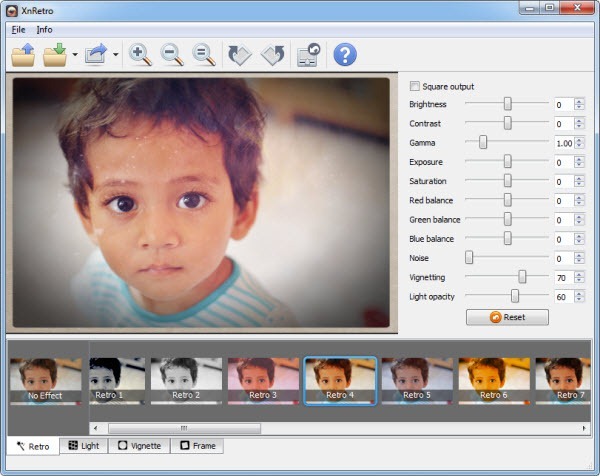Expand the Share button dropdown arrow
This screenshot has width=600, height=476.
[x=116, y=56]
